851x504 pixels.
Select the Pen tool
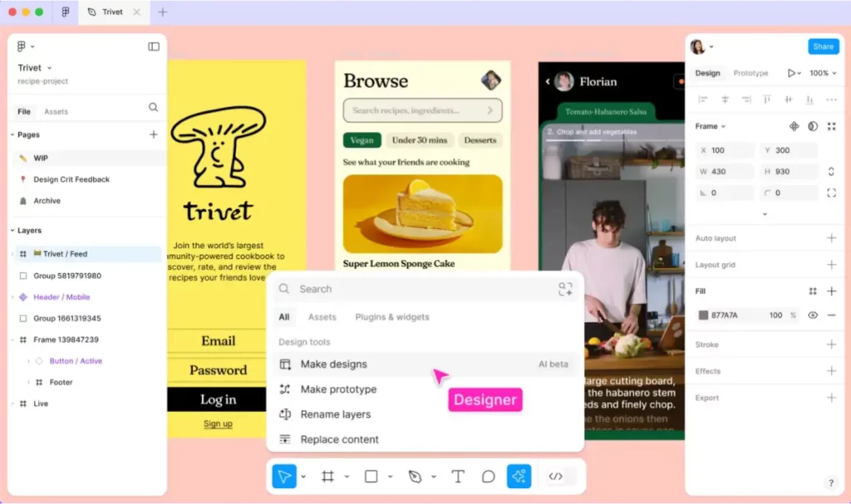416,477
